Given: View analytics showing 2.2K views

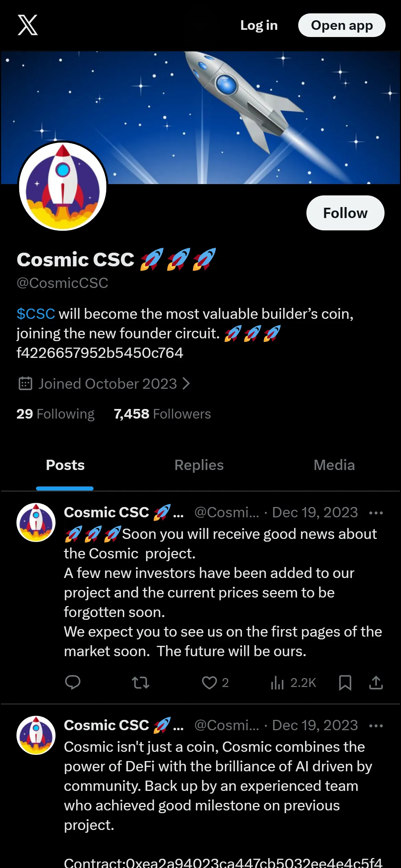Looking at the screenshot, I should (293, 683).
